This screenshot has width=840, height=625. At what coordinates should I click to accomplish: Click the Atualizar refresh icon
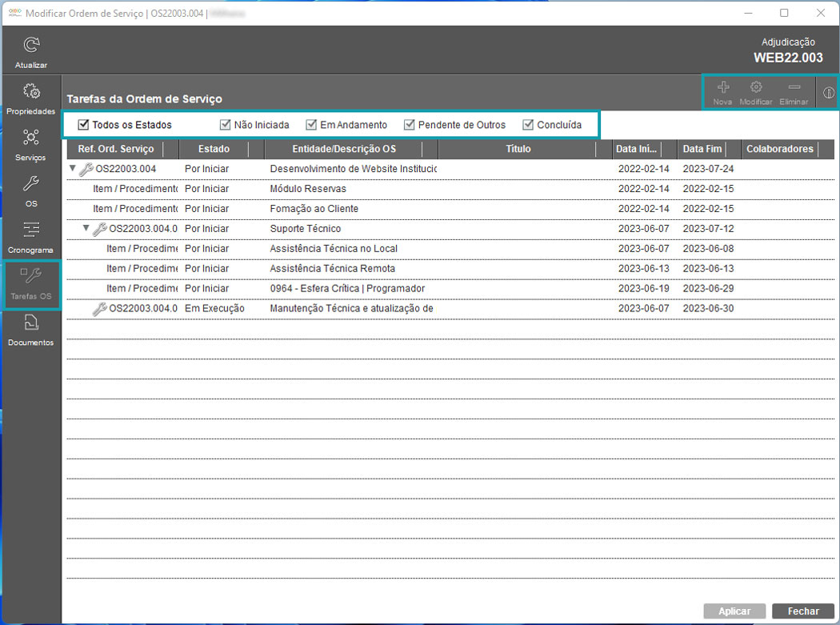[30, 46]
